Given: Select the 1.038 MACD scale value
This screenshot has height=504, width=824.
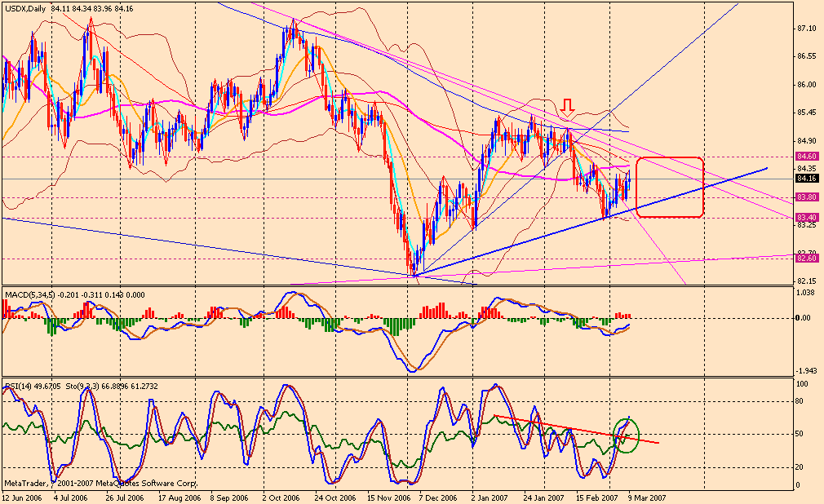Looking at the screenshot, I should (806, 292).
